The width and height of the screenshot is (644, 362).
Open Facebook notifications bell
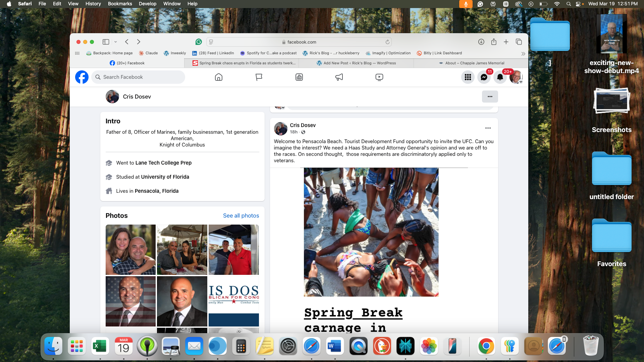(500, 77)
